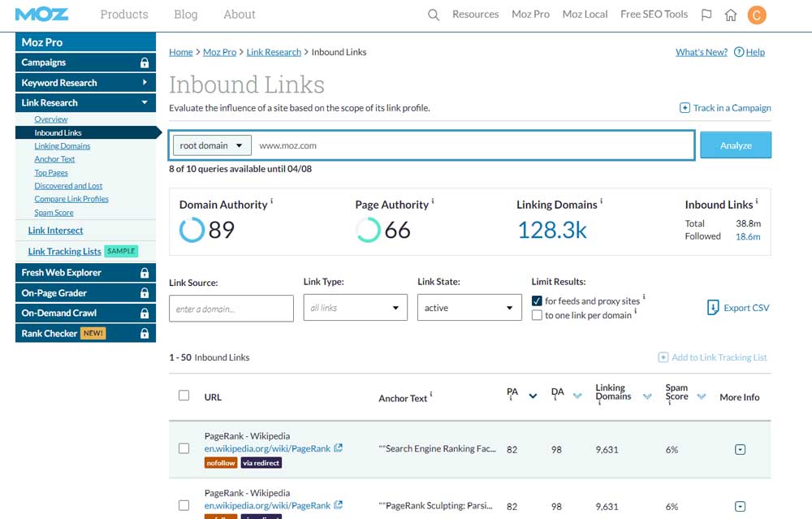Sort by Linking Domains column chevron
This screenshot has height=519, width=812.
(647, 396)
